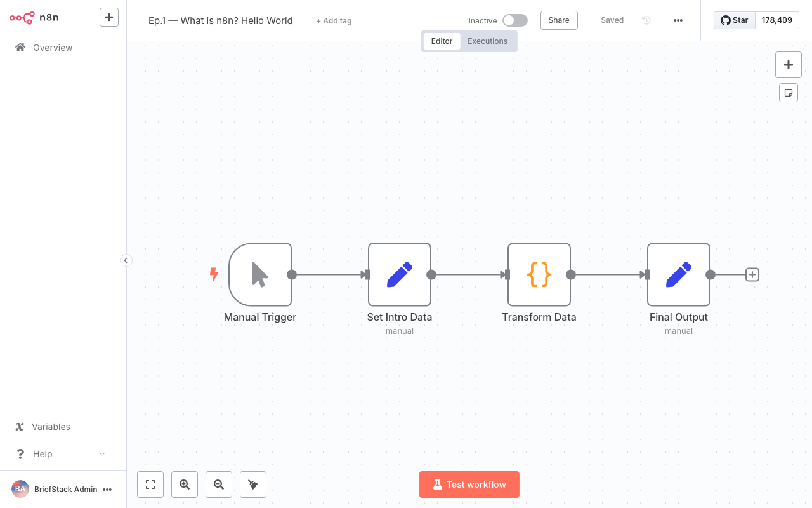
Task: Add a tag to the workflow
Action: tap(334, 20)
